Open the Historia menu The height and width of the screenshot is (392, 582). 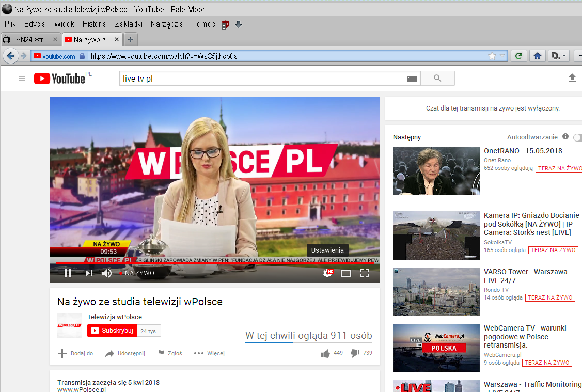coord(95,24)
